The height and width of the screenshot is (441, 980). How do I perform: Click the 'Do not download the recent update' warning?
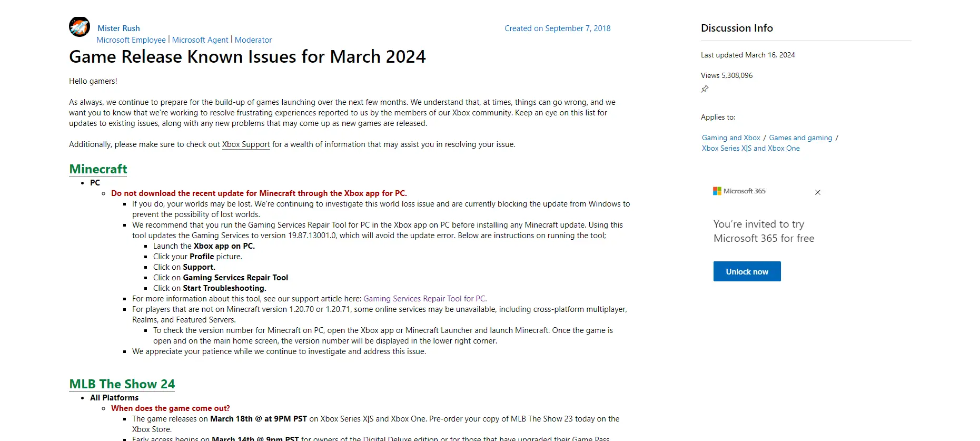(x=259, y=193)
